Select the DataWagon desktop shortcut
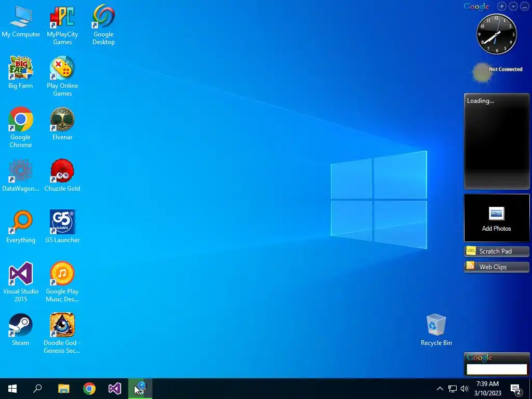 pyautogui.click(x=21, y=176)
